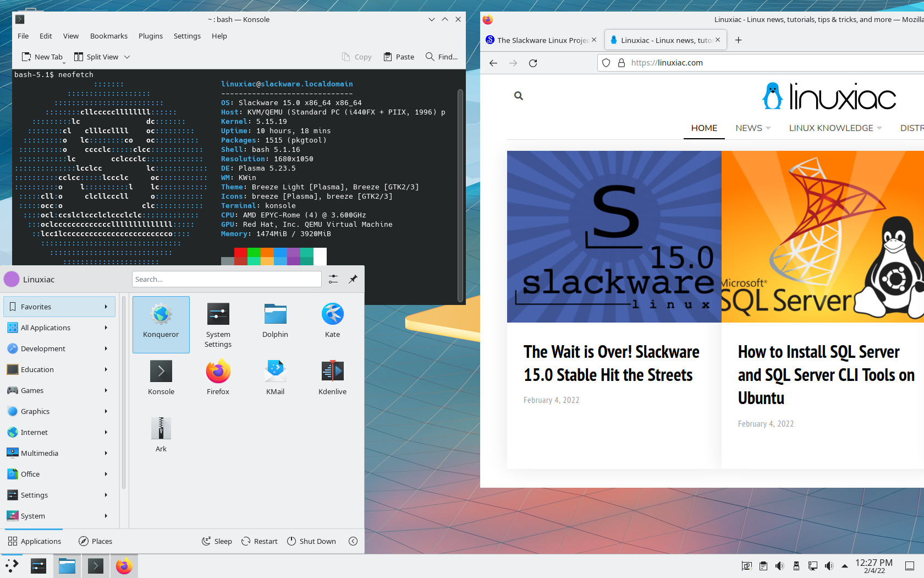
Task: Switch to Firefox on the taskbar
Action: point(124,566)
